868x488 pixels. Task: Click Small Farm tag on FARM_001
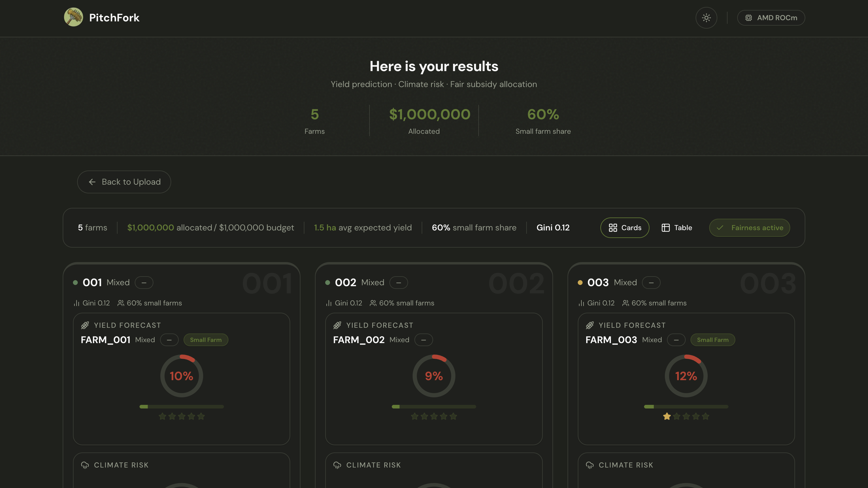(206, 340)
